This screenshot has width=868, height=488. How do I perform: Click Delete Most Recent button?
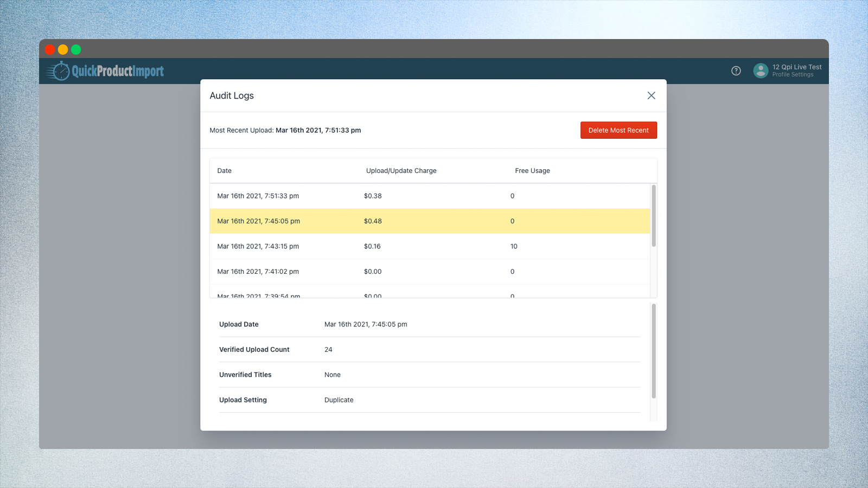[x=618, y=130]
